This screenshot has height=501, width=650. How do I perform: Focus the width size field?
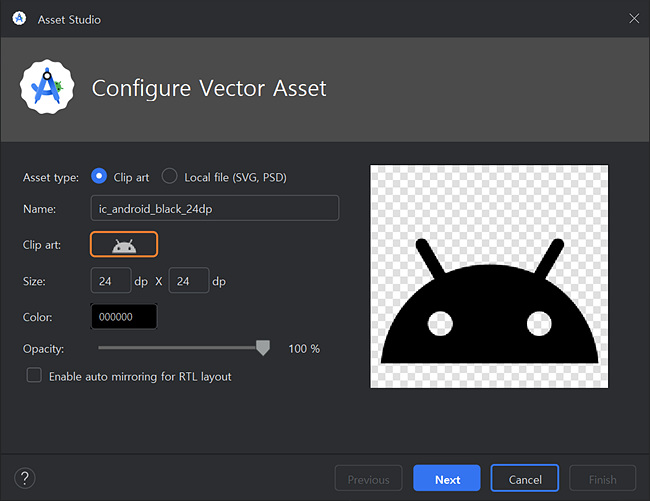coord(111,281)
